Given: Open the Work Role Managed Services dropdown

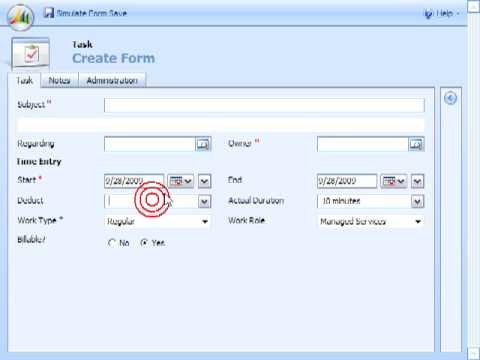Looking at the screenshot, I should (x=371, y=221).
